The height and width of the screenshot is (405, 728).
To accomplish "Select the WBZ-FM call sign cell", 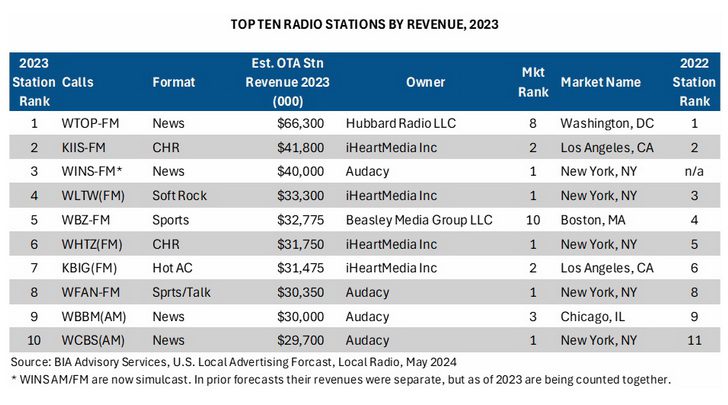I will (86, 220).
